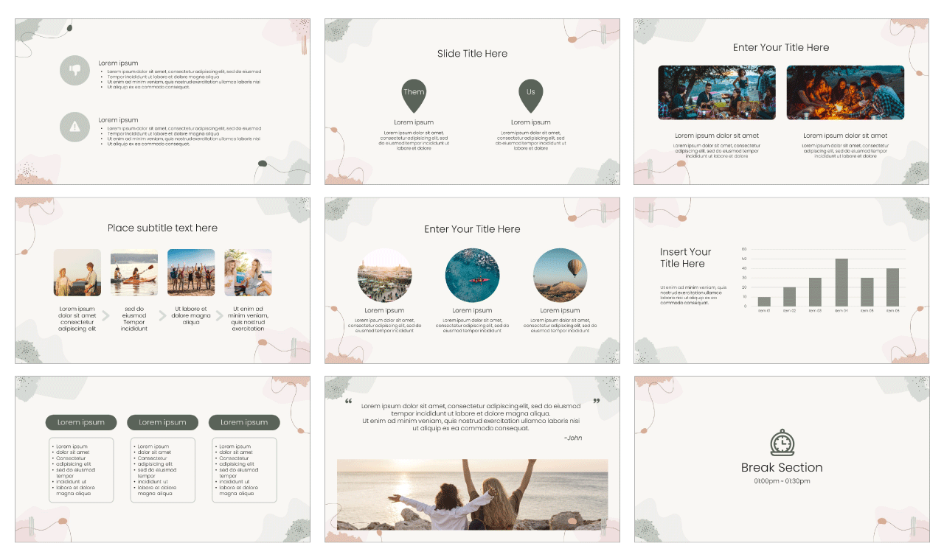Click 'Lorem ipsum' heading beside thumbs-down icon
This screenshot has width=944, height=560.
tap(118, 63)
